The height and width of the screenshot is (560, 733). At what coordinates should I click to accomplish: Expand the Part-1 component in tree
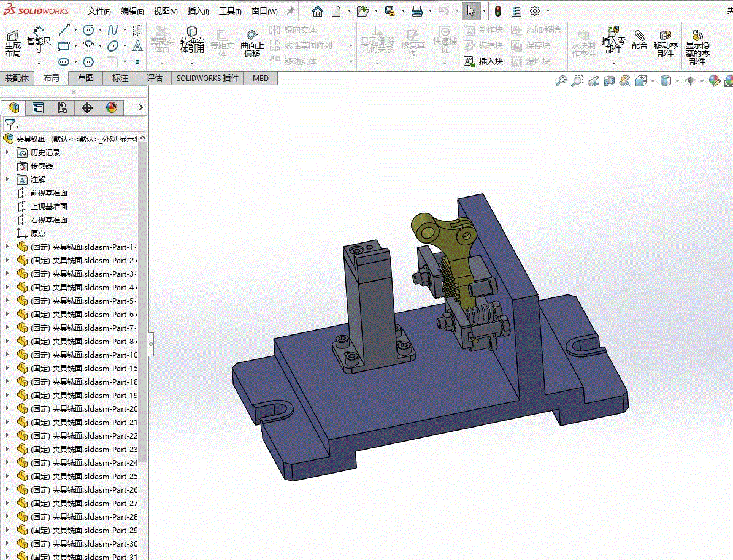coord(7,247)
